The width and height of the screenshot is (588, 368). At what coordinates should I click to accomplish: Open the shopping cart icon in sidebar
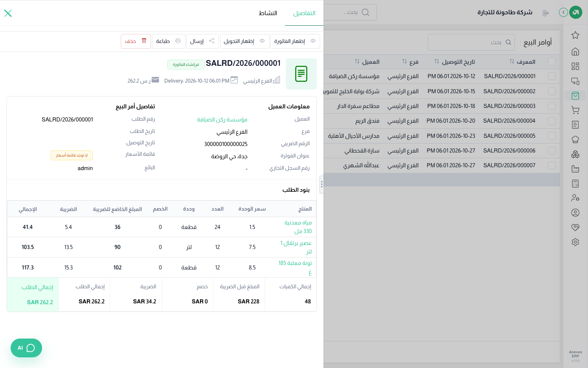coord(575,110)
